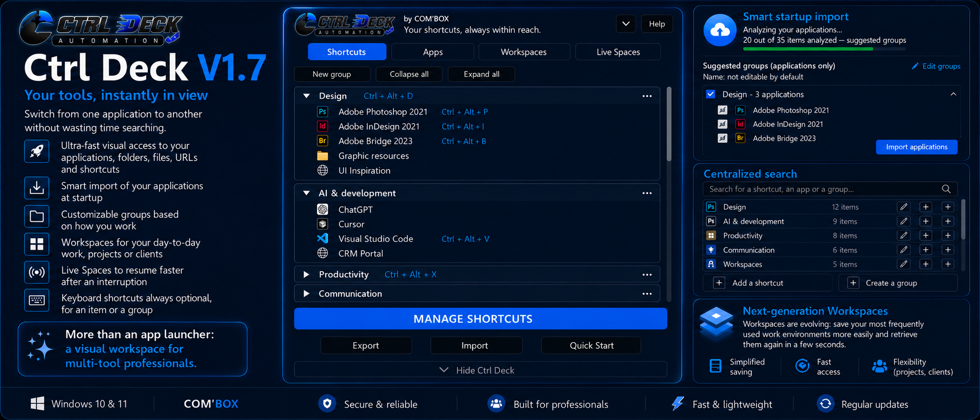This screenshot has width=980, height=420.
Task: Click the Windows logo in the bottom bar
Action: tap(37, 404)
